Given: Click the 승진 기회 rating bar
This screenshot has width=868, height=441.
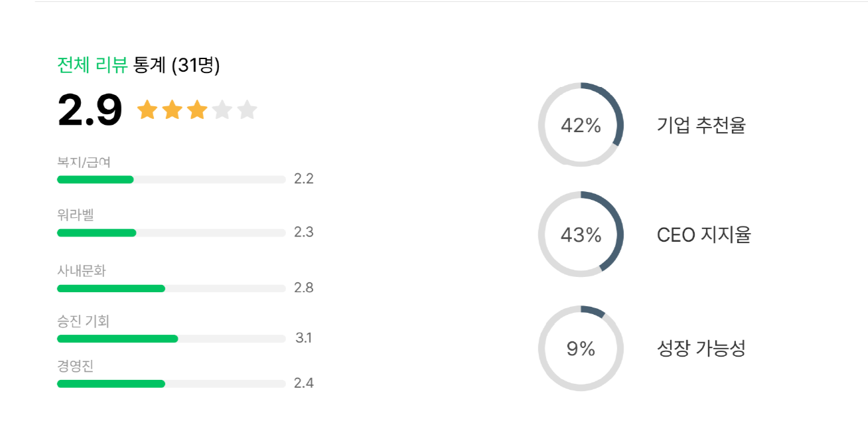Looking at the screenshot, I should click(171, 339).
